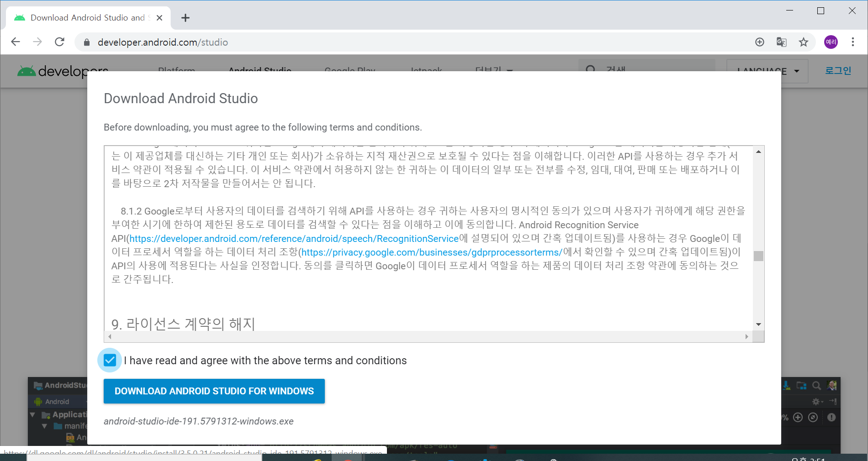Go back to the previous page
This screenshot has height=461, width=868.
coord(16,42)
